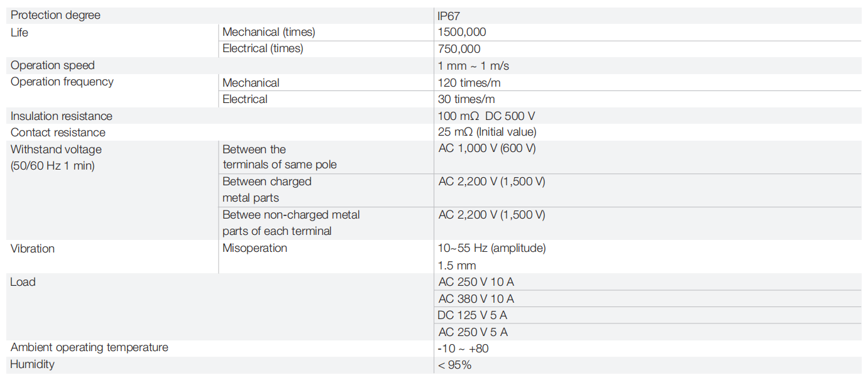Click the AC 1,000 V (600 V) value
Viewport: 868px width, 380px height.
click(487, 148)
